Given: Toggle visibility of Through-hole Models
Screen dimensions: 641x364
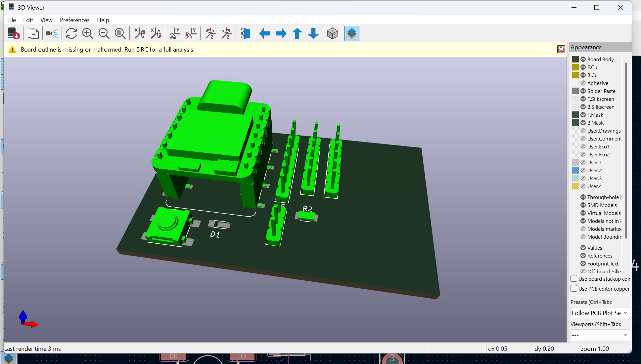Looking at the screenshot, I should (583, 197).
